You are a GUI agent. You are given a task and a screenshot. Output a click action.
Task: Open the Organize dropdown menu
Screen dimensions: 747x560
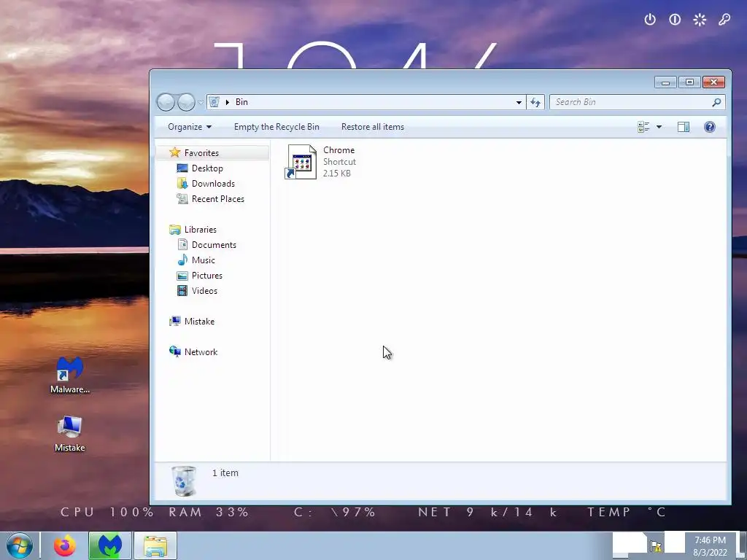(189, 127)
